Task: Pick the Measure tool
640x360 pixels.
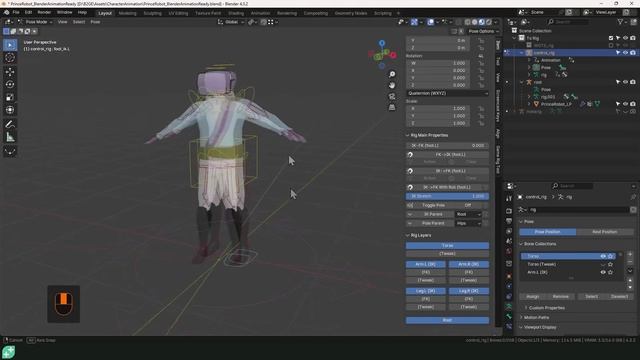Action: (x=10, y=137)
